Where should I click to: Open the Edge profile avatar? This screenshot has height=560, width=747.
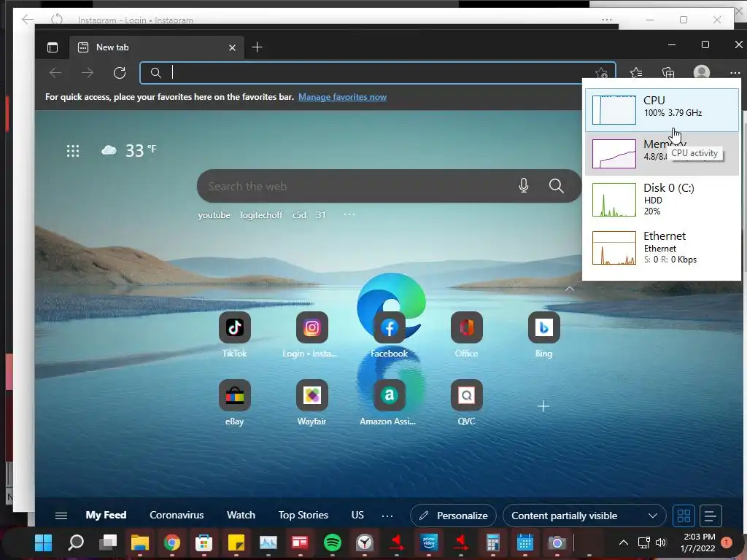click(701, 72)
